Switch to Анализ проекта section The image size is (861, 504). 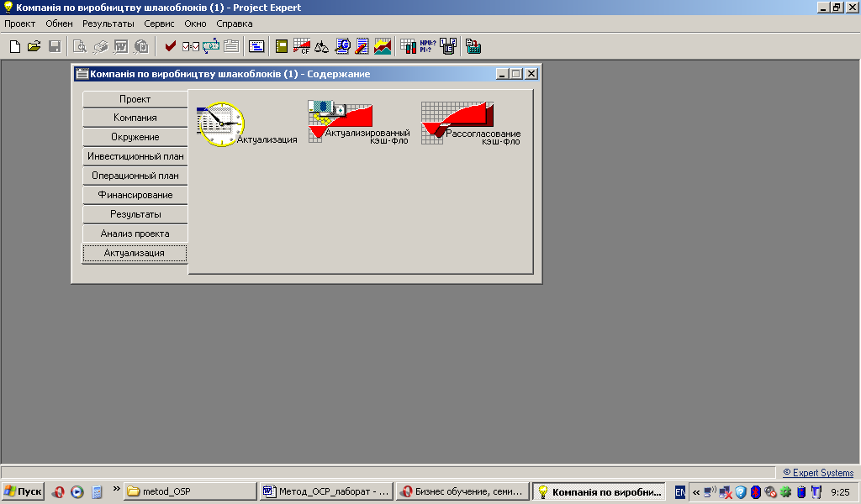click(135, 234)
